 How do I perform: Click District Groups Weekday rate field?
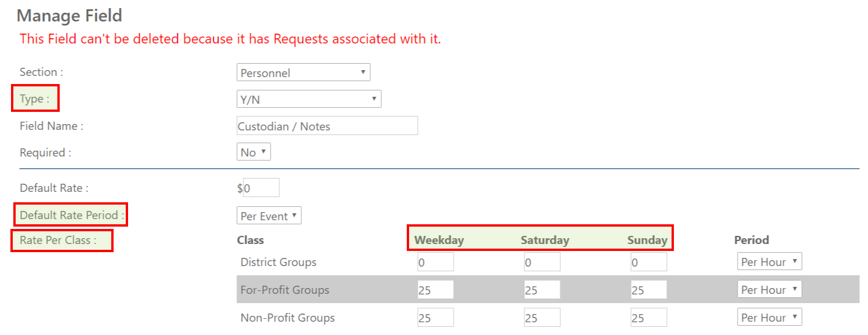(x=435, y=262)
